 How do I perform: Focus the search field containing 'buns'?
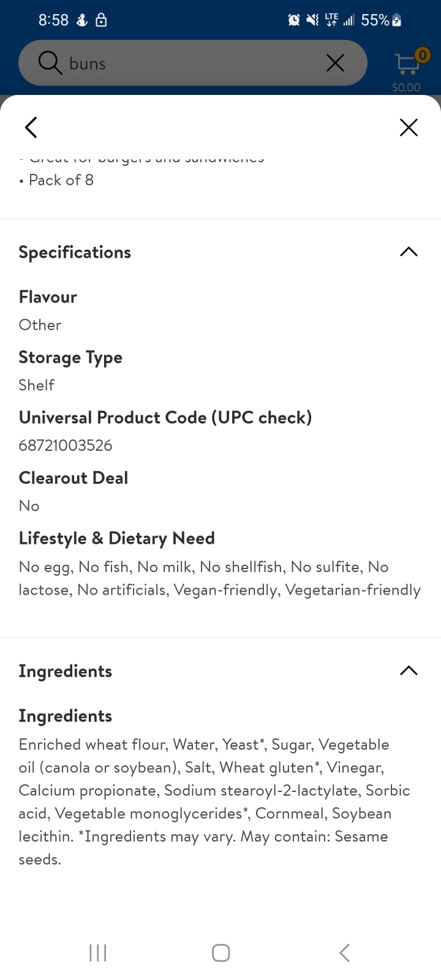[193, 63]
